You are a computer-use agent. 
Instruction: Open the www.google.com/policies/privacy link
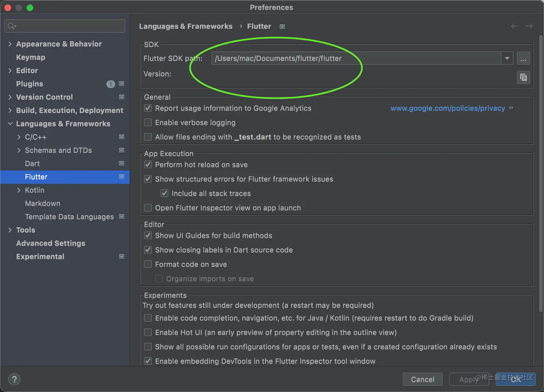point(448,108)
